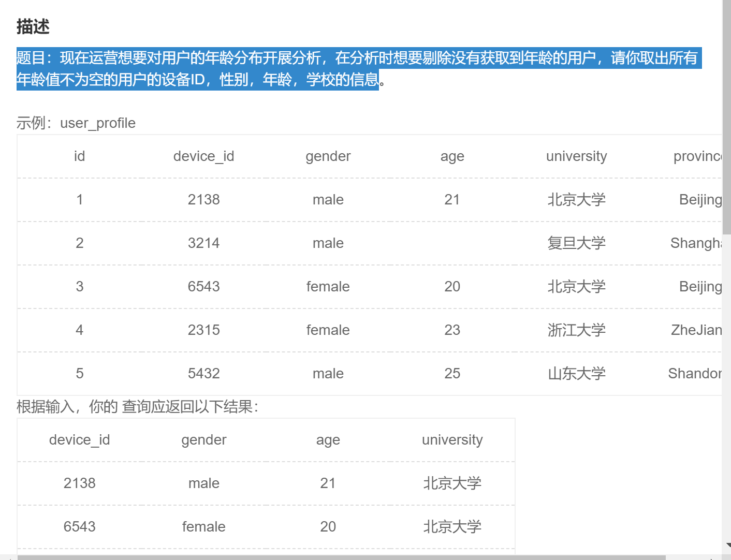Click the 'gender' header in the user_profile table
The width and height of the screenshot is (731, 560).
click(328, 156)
